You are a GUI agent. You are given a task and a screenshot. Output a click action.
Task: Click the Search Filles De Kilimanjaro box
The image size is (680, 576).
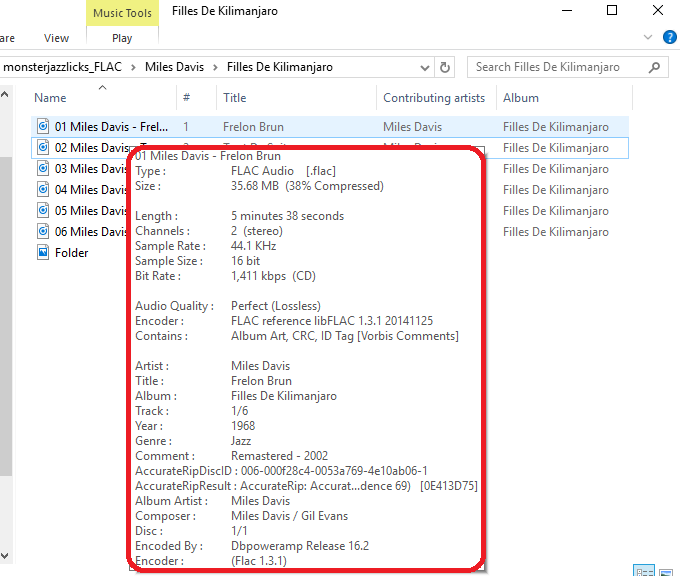pyautogui.click(x=556, y=67)
